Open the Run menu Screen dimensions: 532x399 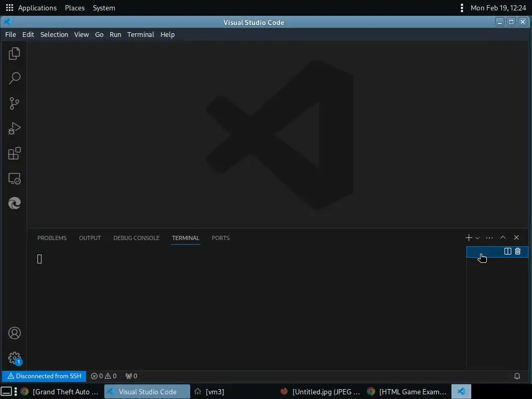click(115, 35)
